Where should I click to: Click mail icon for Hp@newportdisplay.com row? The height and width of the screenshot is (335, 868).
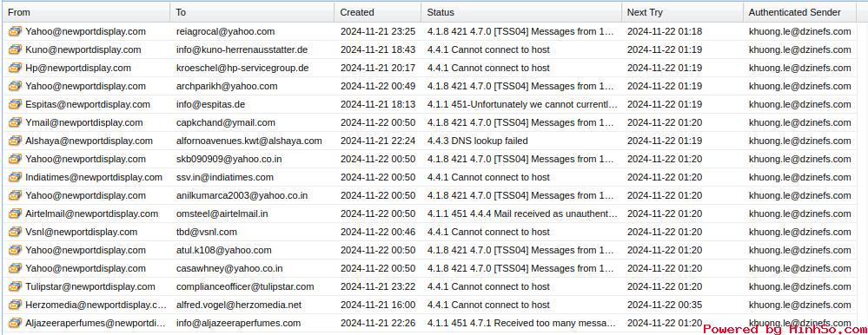tap(15, 68)
